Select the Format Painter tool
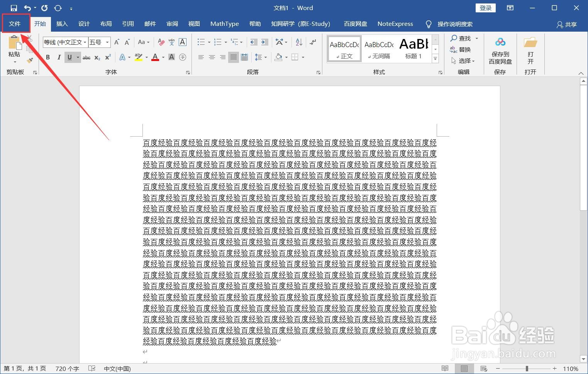Viewport: 588px width, 374px height. pyautogui.click(x=30, y=61)
